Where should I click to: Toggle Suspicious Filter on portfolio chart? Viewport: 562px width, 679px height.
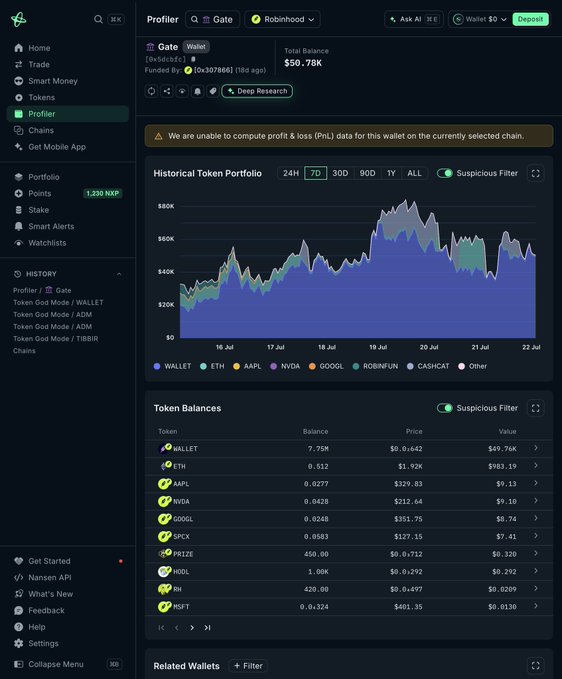pos(445,173)
